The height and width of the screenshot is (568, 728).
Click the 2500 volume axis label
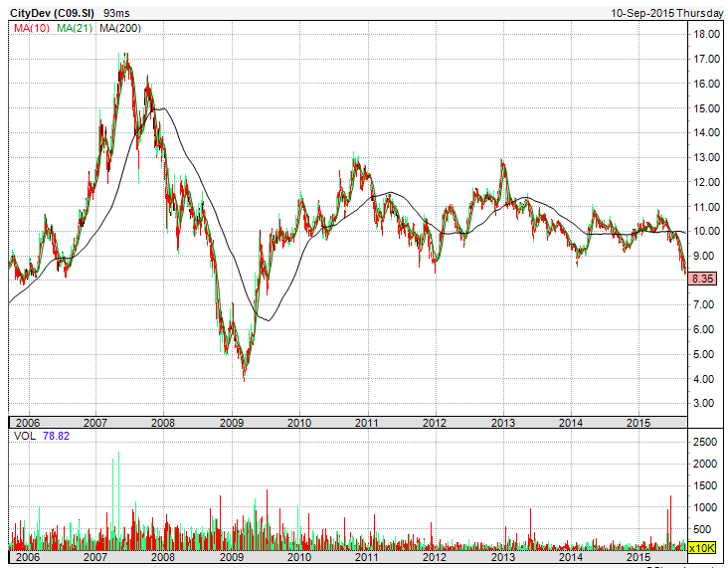[x=705, y=440]
